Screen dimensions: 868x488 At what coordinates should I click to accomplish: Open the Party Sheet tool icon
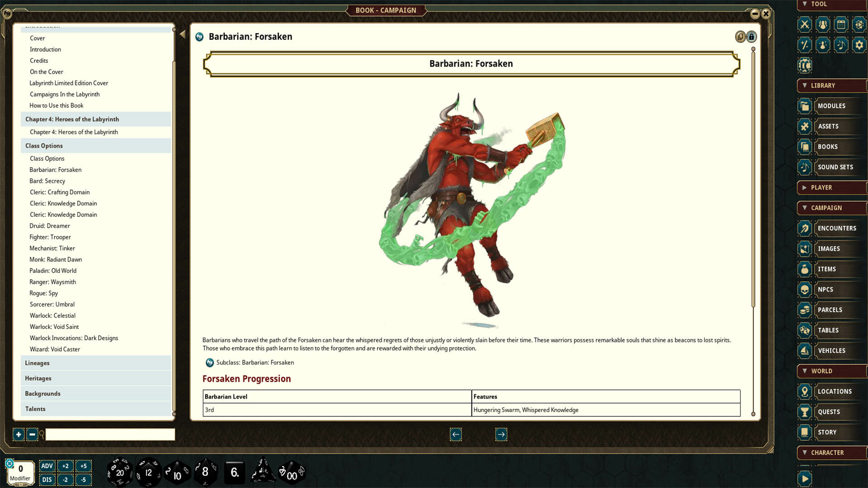823,25
